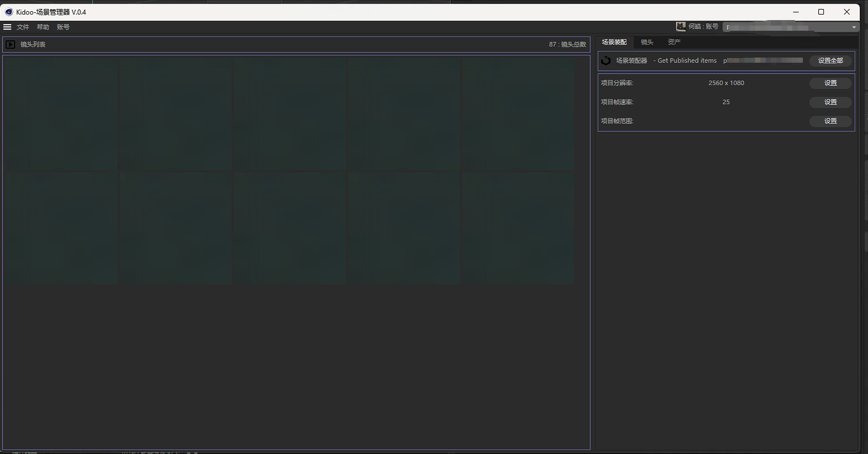This screenshot has height=454, width=868.
Task: Expand the 账号 dropdown arrow
Action: point(853,27)
